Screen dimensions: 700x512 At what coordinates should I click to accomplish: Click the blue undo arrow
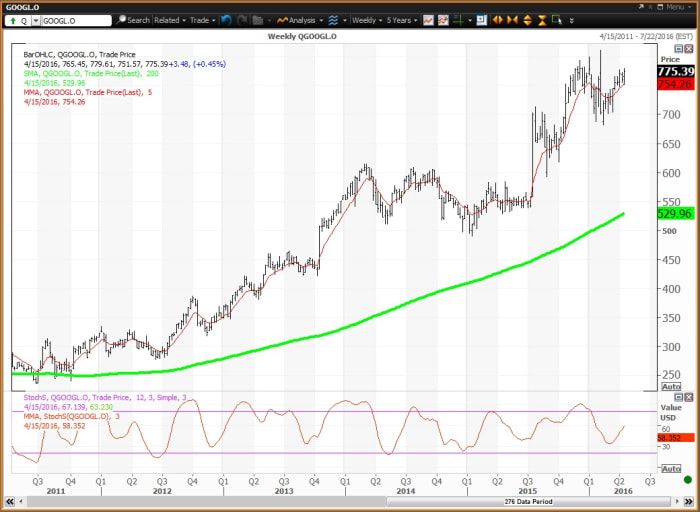[x=226, y=20]
